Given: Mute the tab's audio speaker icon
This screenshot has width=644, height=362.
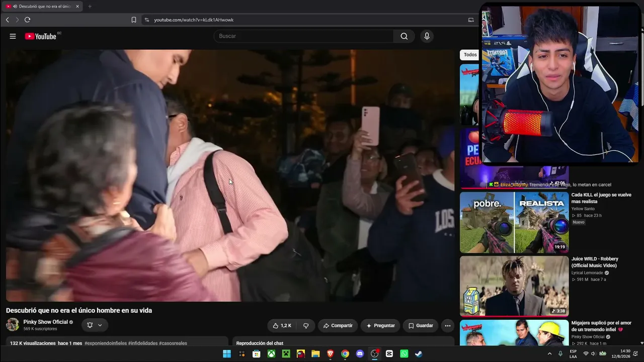Looking at the screenshot, I should coord(15,7).
